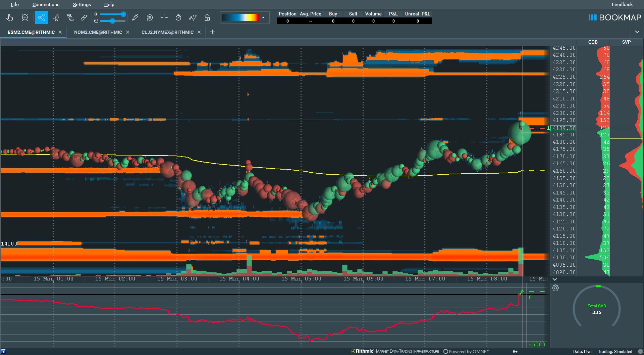This screenshot has height=355, width=644.
Task: Close the NQM2.CME@RITHMIC tab
Action: [127, 32]
